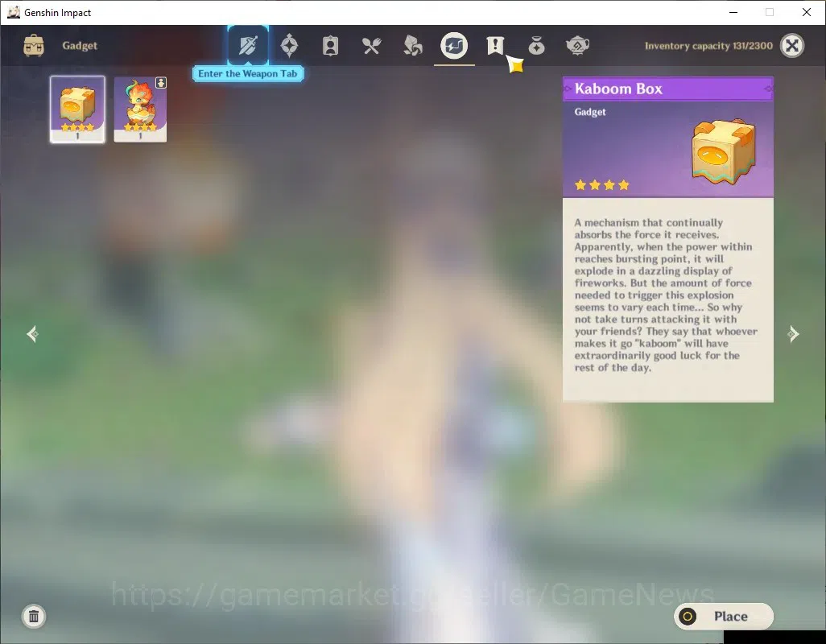Click the large Kaboom Box preview image

point(724,151)
